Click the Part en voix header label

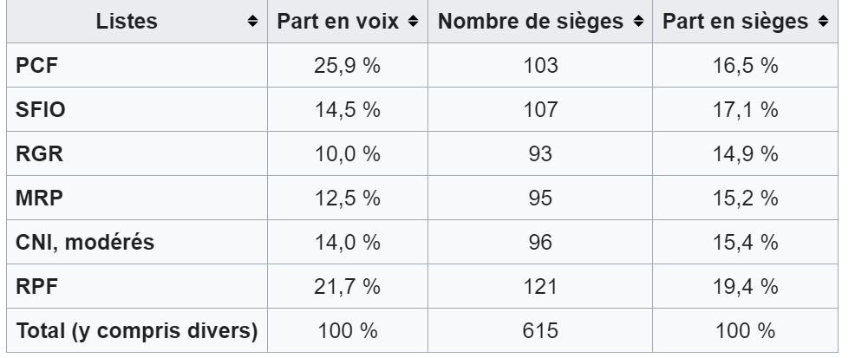[338, 21]
